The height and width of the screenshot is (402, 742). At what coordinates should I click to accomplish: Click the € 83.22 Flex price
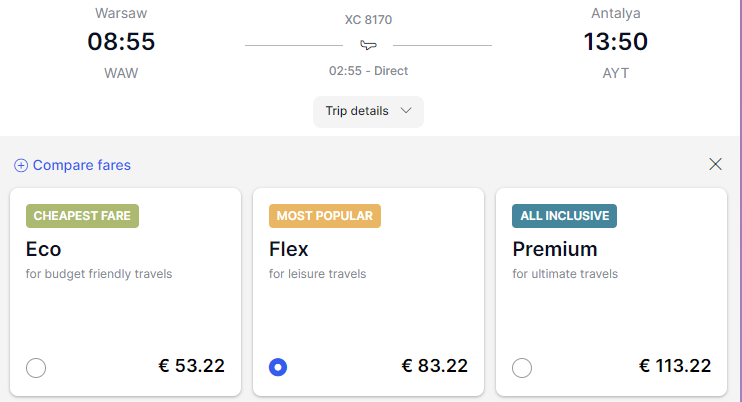[x=434, y=366]
